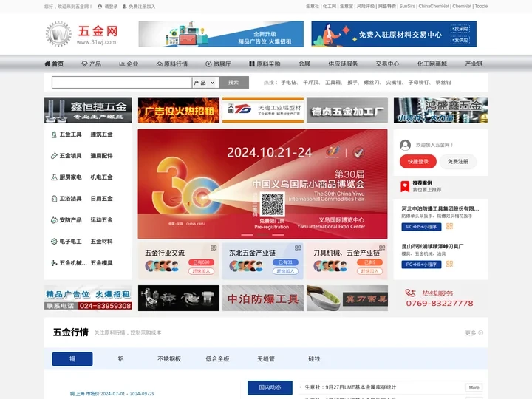This screenshot has height=399, width=532.
Task: Open the 中泊防爆工具 banner ad
Action: [x=263, y=299]
